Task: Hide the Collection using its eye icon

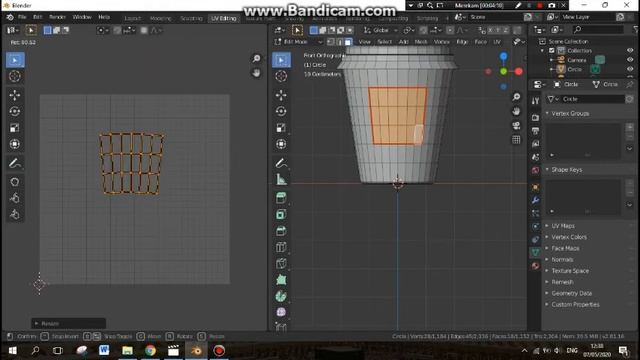Action: pos(630,51)
